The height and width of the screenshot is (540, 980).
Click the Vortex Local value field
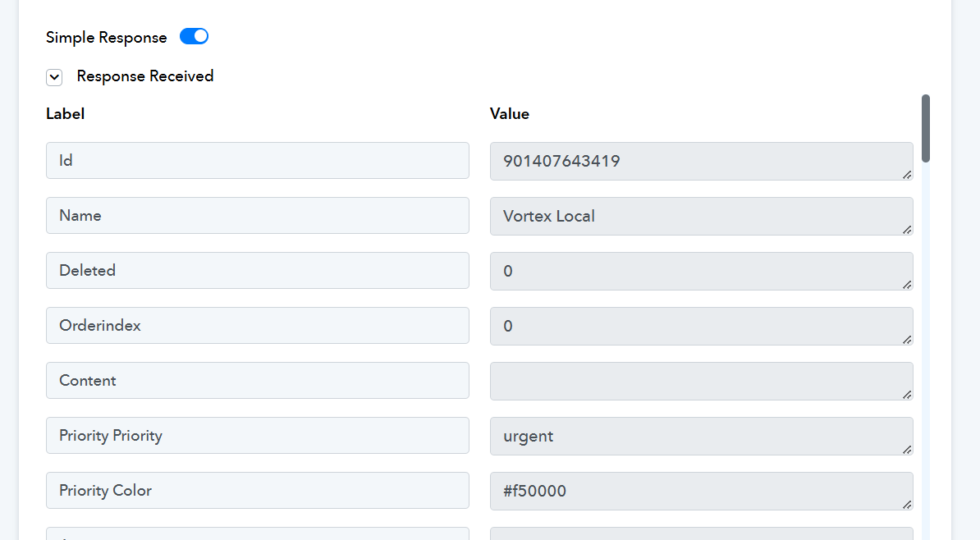tap(700, 216)
